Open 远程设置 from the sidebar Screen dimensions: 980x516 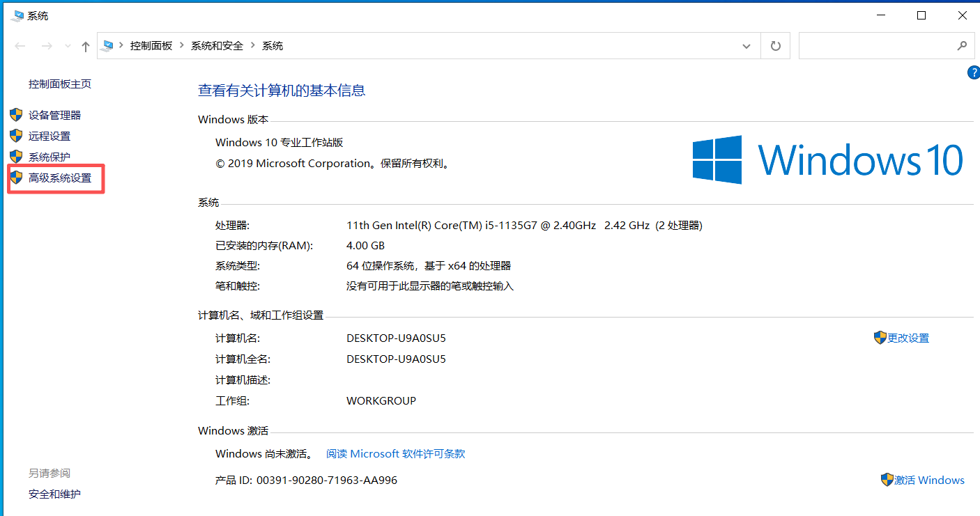click(49, 136)
